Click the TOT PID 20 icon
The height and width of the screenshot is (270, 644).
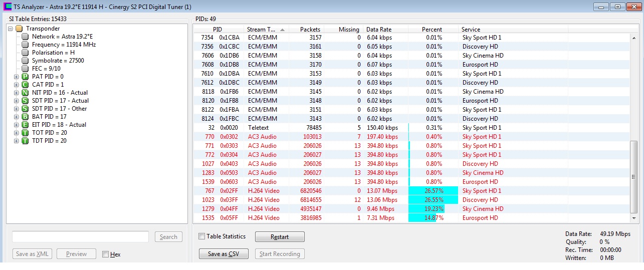25,133
